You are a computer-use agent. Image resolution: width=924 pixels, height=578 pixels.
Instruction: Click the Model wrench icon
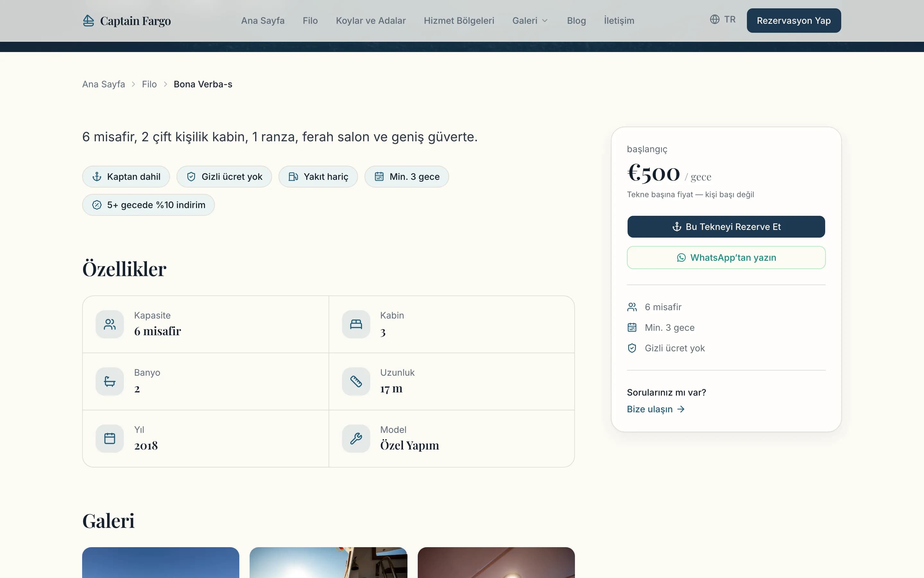[356, 438]
